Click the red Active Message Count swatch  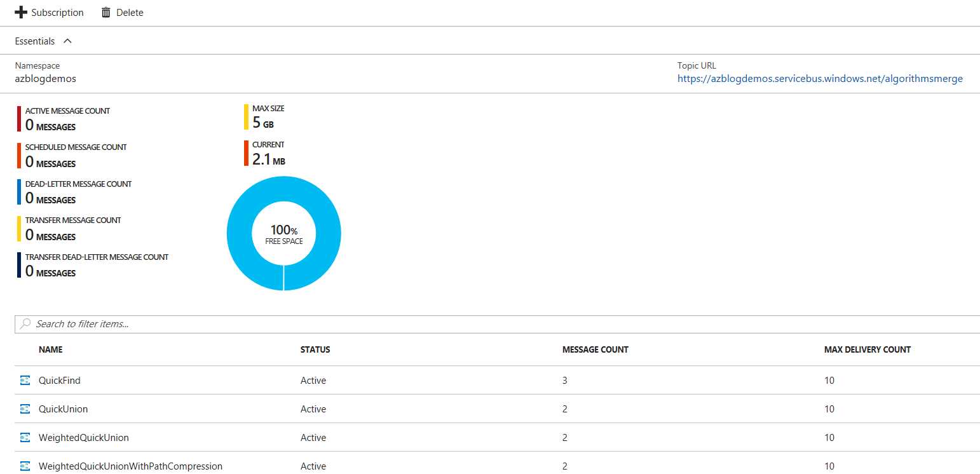(19, 119)
